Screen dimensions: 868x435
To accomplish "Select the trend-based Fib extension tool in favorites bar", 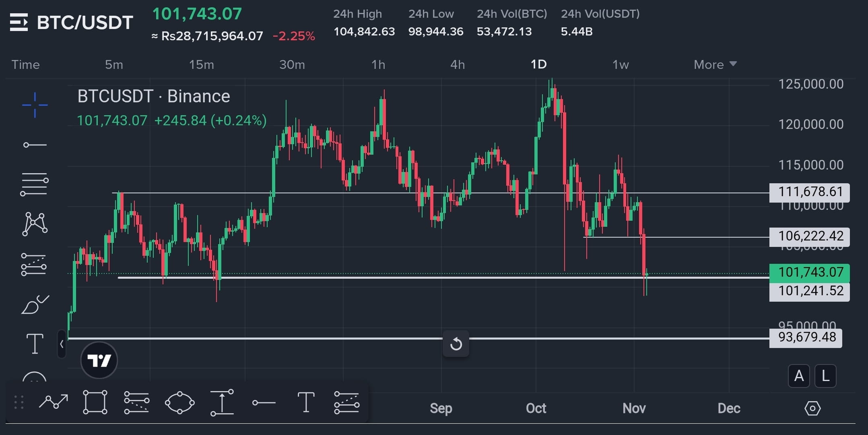I will pyautogui.click(x=346, y=402).
